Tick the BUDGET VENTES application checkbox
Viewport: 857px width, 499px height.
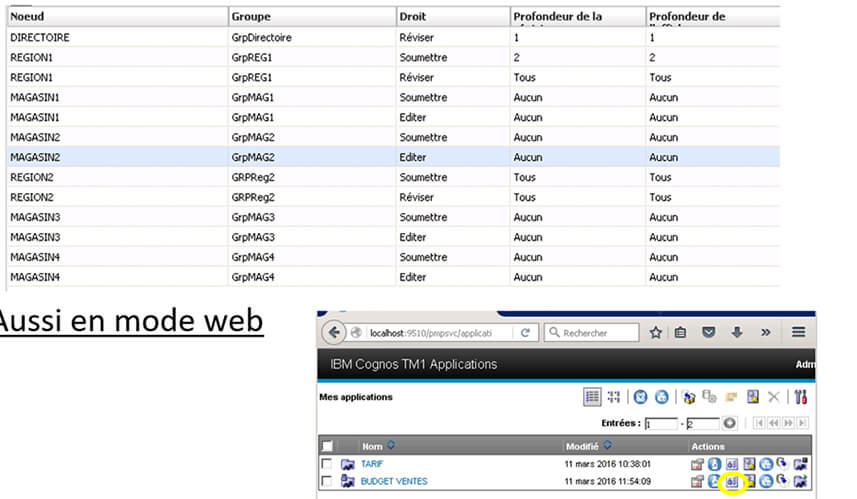coord(327,481)
